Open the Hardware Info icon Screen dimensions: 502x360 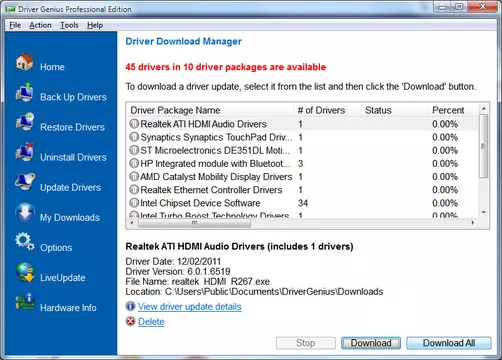tap(25, 302)
